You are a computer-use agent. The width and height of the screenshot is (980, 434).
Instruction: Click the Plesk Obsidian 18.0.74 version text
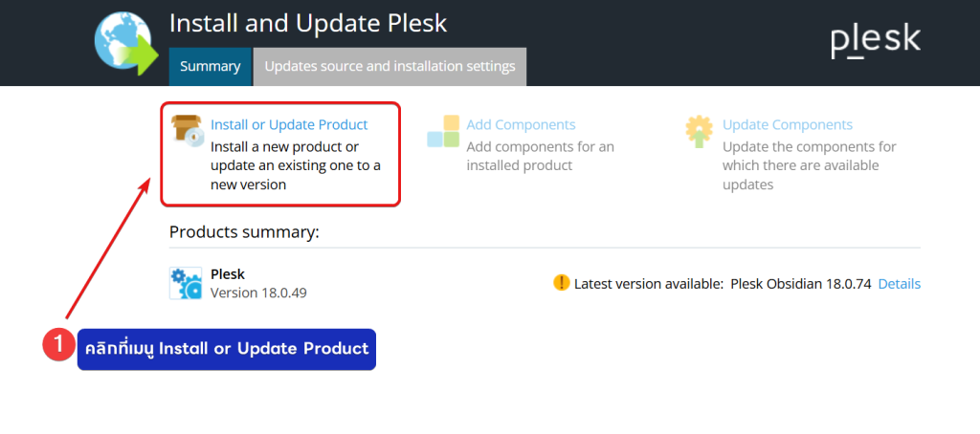tap(800, 284)
